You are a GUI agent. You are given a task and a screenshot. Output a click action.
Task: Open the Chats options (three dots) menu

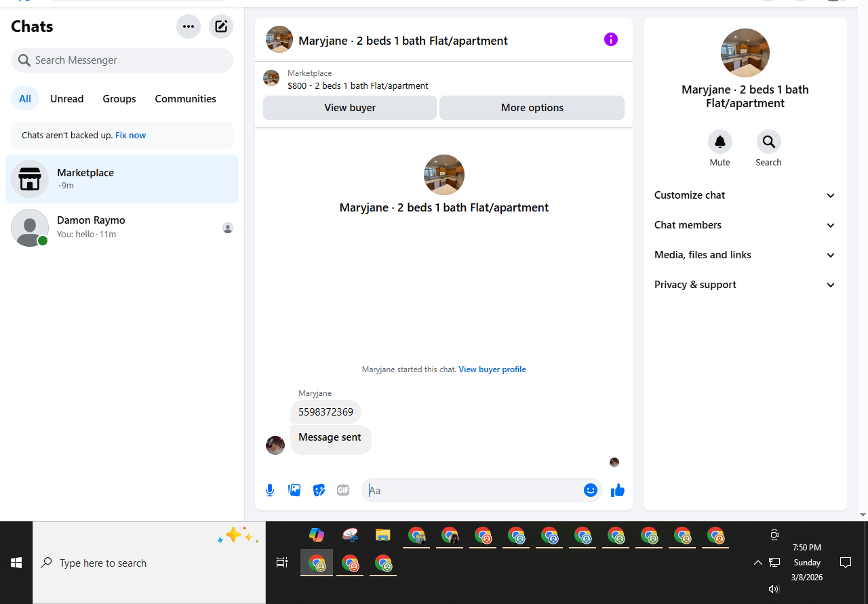(189, 26)
